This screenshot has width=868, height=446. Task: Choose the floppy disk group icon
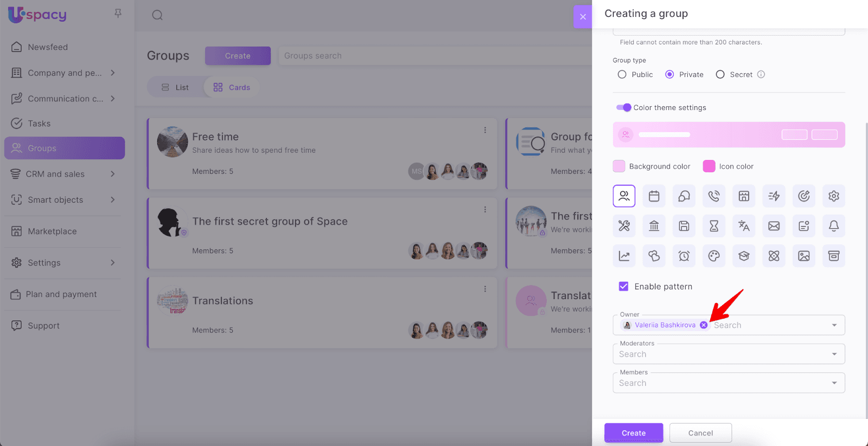684,226
